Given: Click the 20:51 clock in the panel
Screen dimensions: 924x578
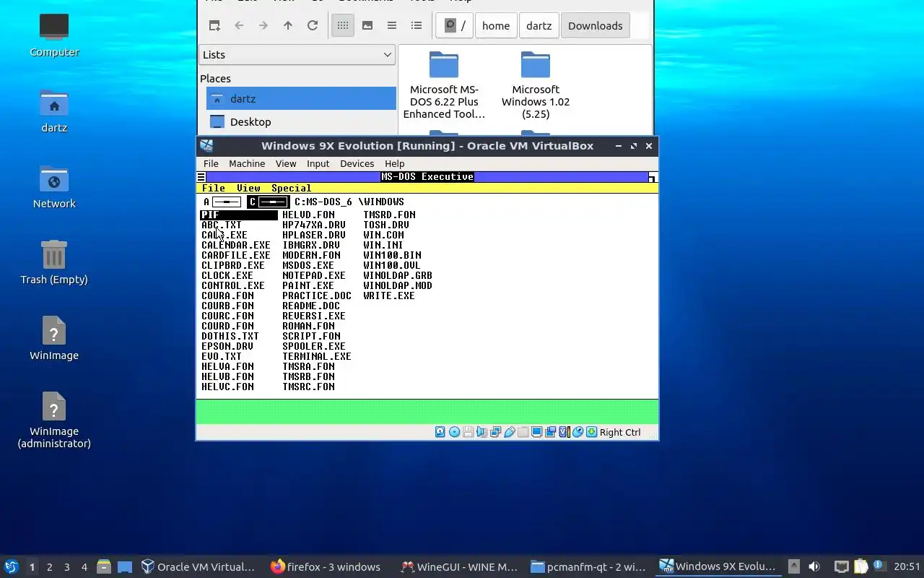Looking at the screenshot, I should tap(907, 566).
